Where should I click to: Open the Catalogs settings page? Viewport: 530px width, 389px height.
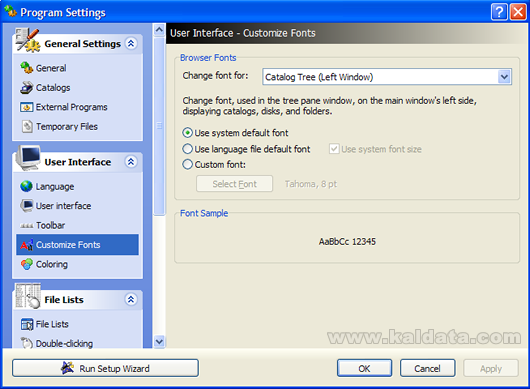pyautogui.click(x=53, y=88)
